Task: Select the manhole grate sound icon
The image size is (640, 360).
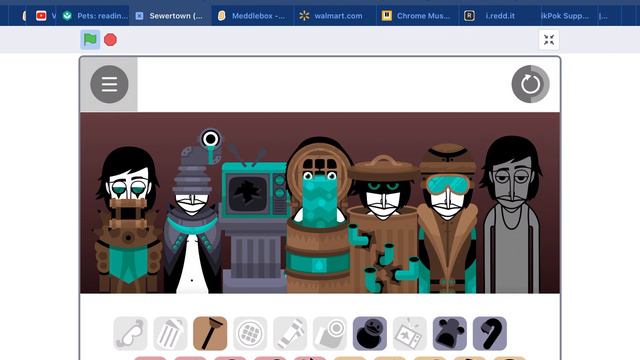Action: [250, 333]
